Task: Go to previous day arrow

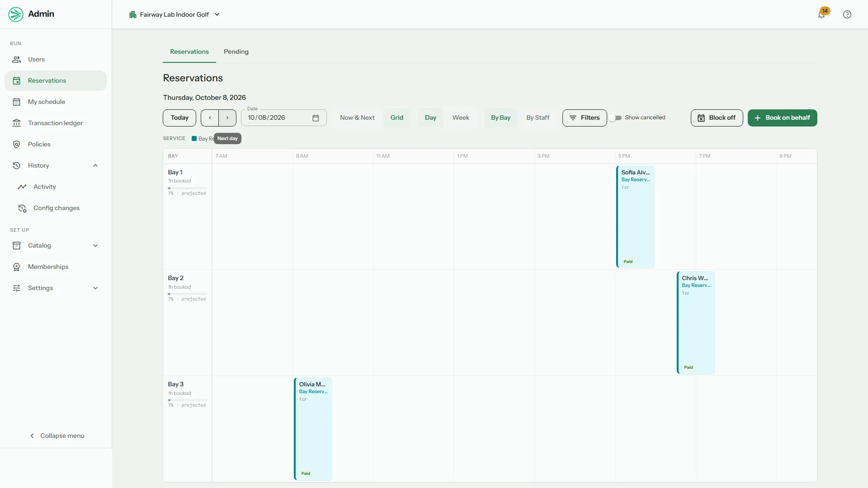Action: (210, 118)
